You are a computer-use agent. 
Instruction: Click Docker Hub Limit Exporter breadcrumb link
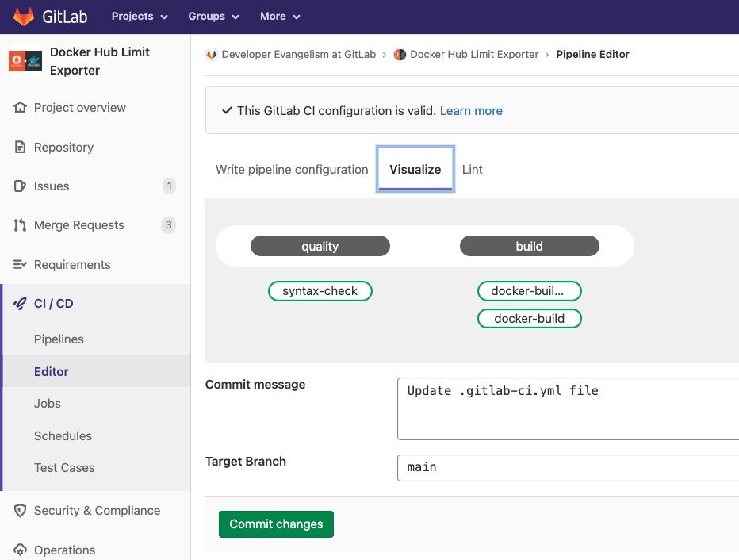click(x=474, y=54)
